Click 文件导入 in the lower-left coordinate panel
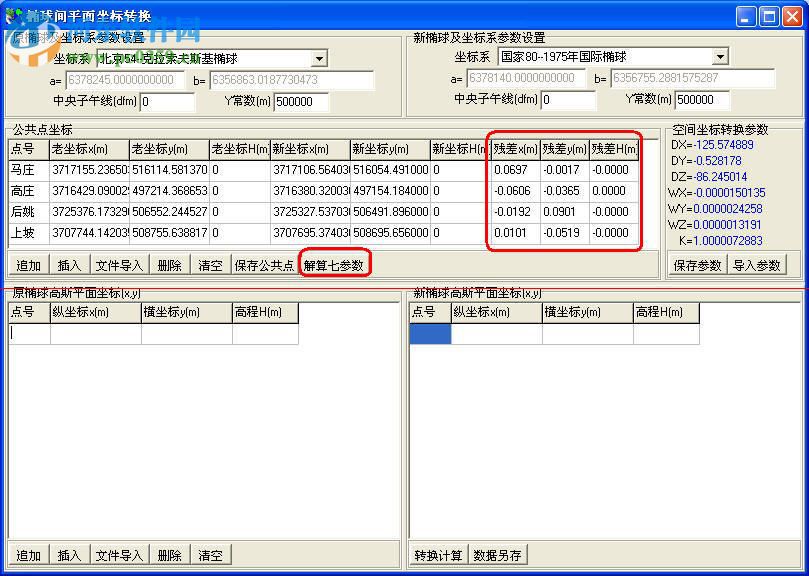The width and height of the screenshot is (809, 576). tap(120, 554)
